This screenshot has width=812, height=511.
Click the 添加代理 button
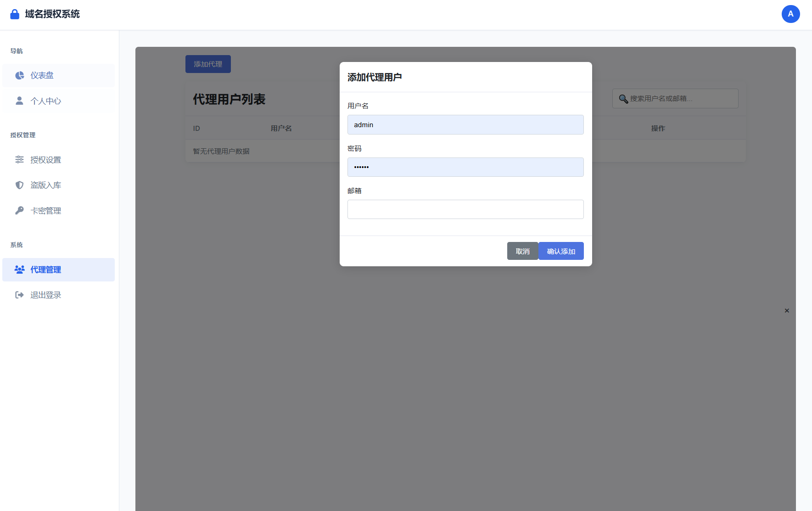point(208,64)
